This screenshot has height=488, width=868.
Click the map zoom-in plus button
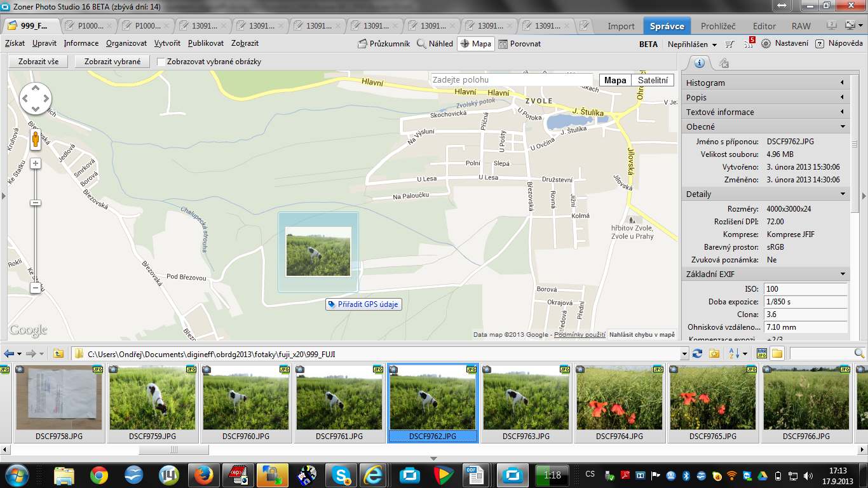coord(36,163)
